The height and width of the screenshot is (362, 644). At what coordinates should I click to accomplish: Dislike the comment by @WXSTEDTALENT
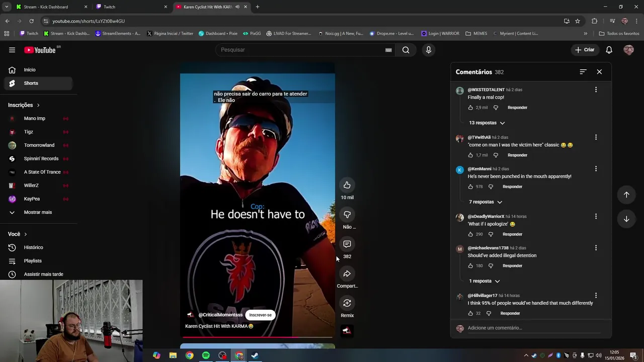click(496, 108)
